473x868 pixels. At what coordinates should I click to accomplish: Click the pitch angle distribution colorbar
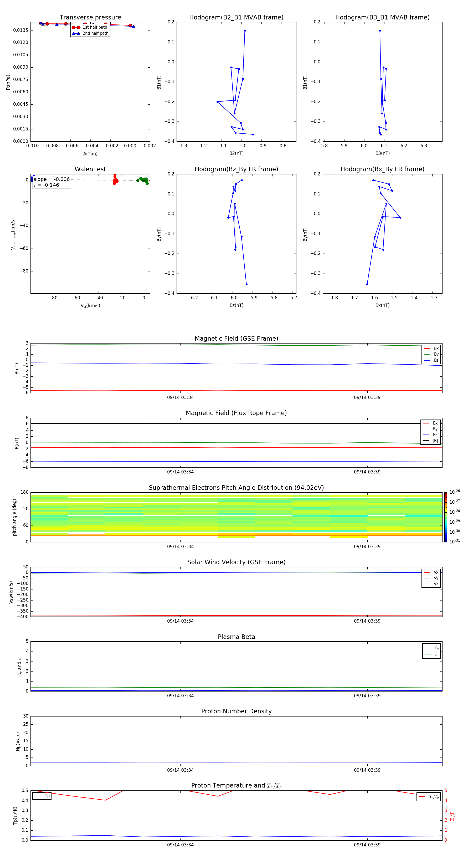pos(445,517)
